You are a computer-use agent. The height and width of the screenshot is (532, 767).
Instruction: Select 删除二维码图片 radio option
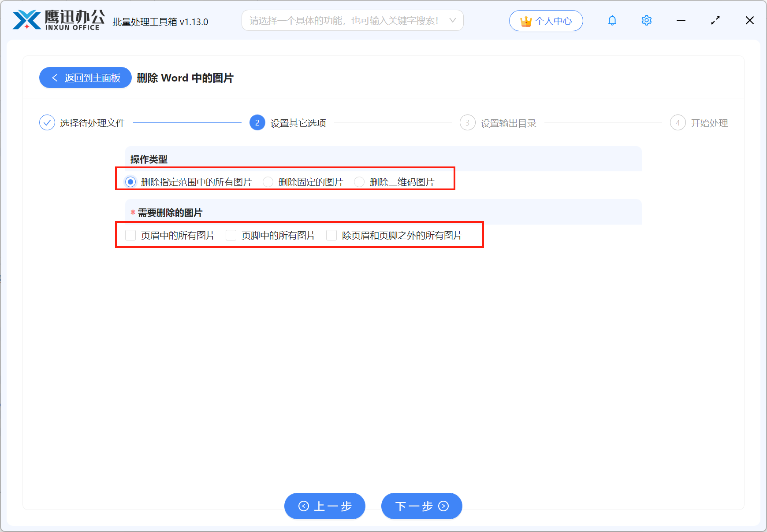pos(359,181)
